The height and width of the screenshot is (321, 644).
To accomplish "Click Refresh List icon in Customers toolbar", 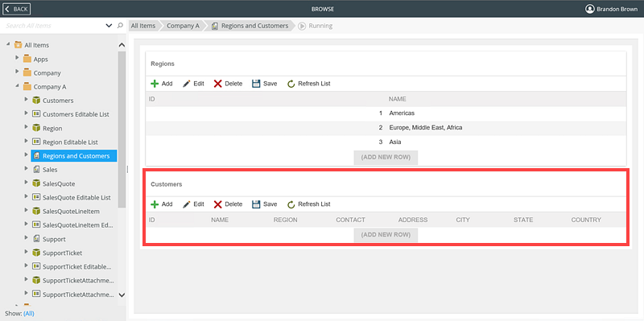I will point(291,204).
